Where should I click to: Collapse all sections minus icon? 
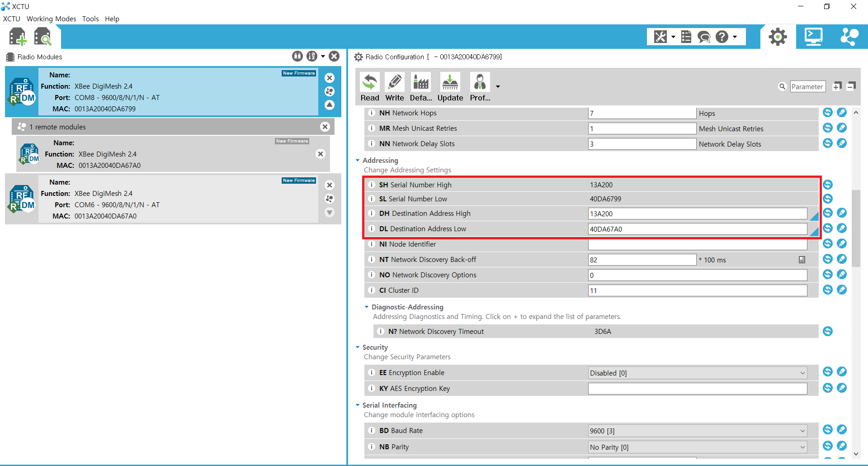[851, 86]
